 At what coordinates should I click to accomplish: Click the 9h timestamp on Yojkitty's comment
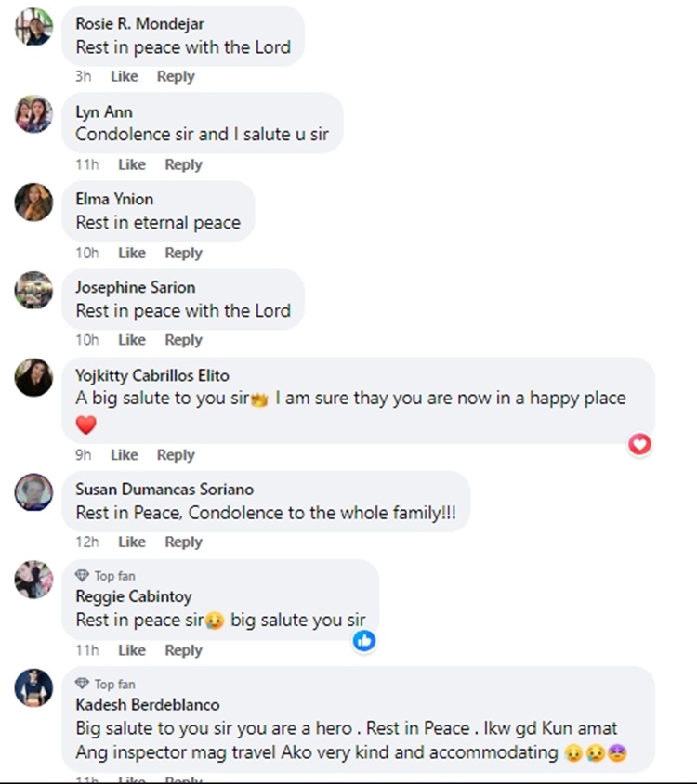pyautogui.click(x=84, y=455)
